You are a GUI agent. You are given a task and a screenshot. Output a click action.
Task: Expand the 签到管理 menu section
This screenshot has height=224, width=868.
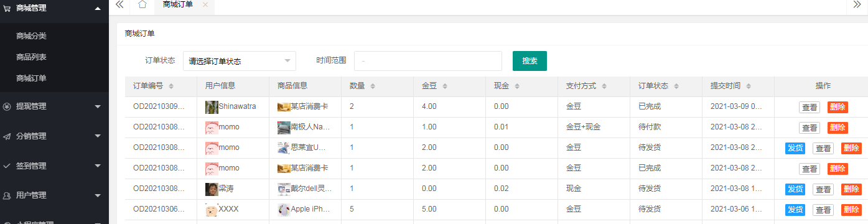click(98, 166)
